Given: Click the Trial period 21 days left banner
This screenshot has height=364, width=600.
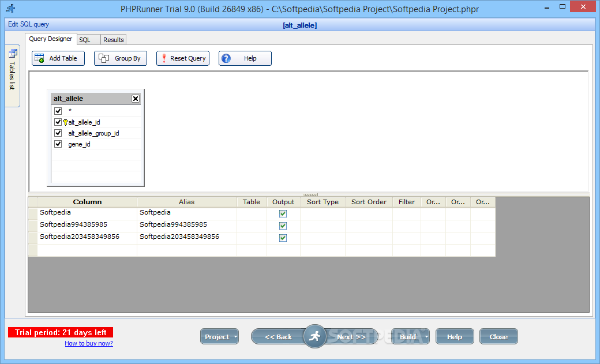Looking at the screenshot, I should 61,332.
